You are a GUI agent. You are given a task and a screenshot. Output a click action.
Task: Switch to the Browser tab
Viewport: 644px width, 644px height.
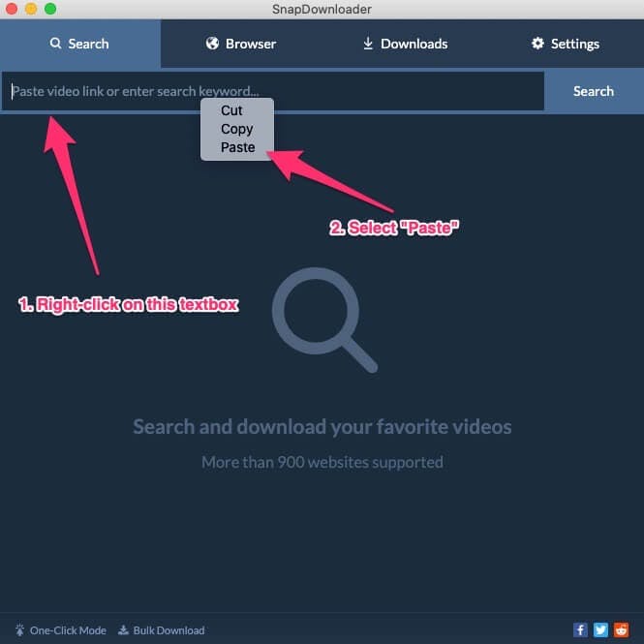[x=241, y=44]
